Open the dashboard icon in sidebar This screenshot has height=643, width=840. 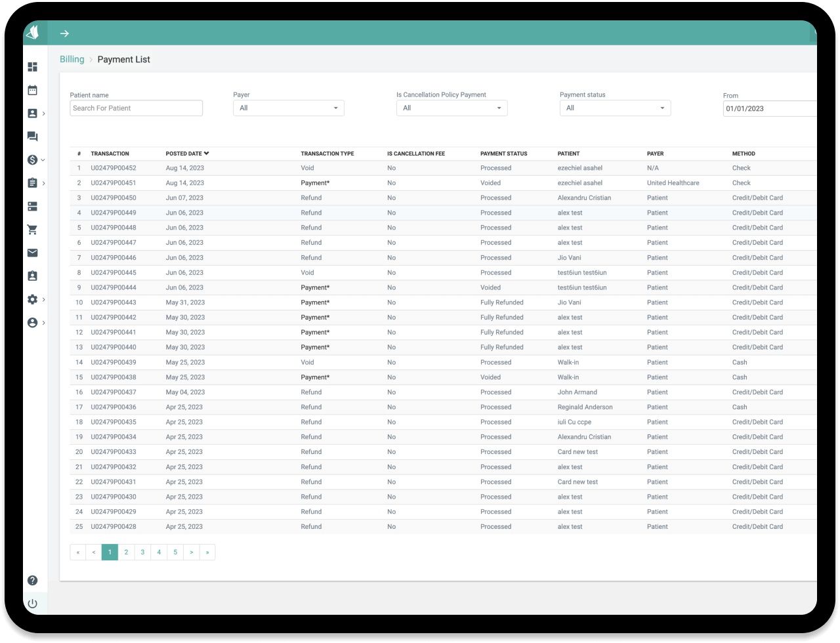pyautogui.click(x=32, y=67)
